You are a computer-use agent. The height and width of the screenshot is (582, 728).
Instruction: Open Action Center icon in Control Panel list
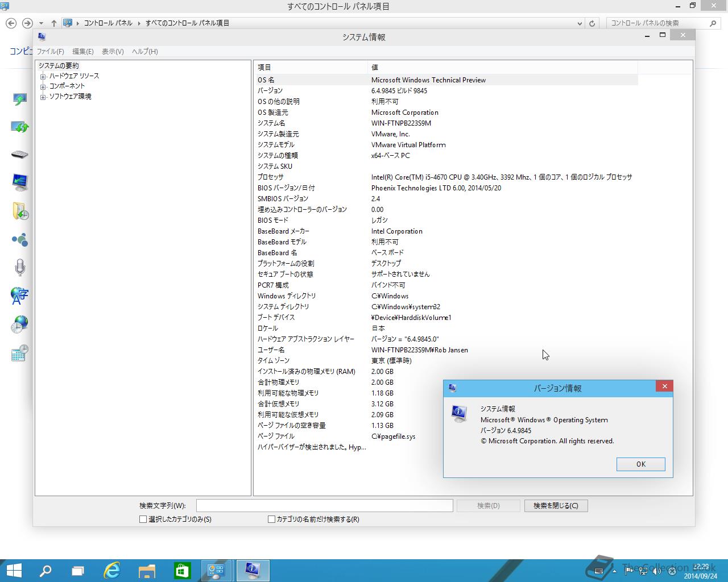pyautogui.click(x=20, y=99)
